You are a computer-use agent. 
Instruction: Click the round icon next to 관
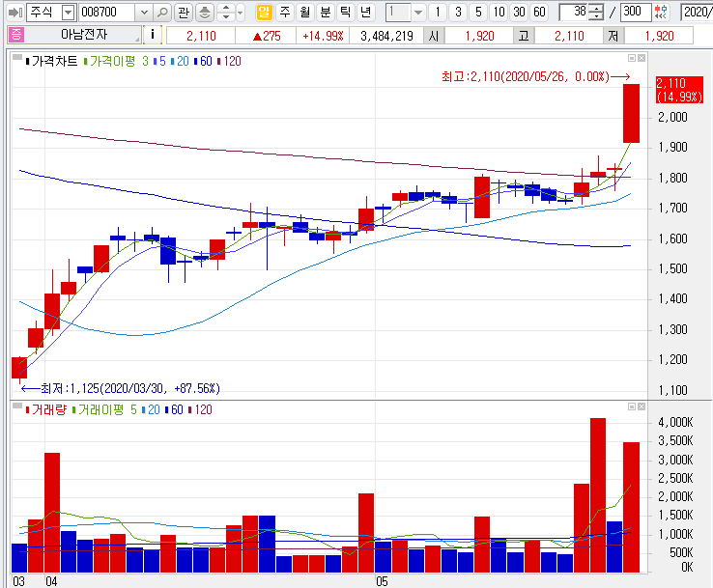pos(205,13)
